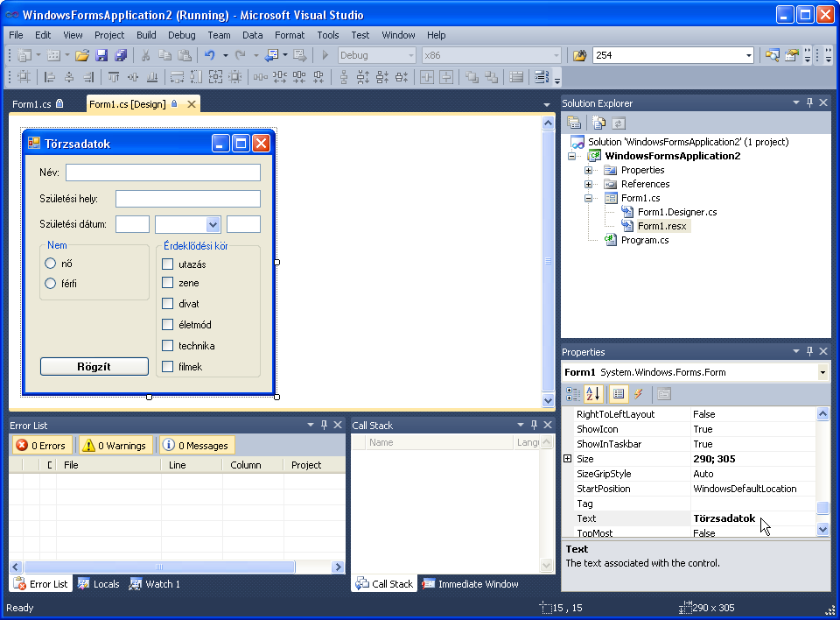This screenshot has height=620, width=840.
Task: Switch to the Form1.cs code tab
Action: coord(38,104)
